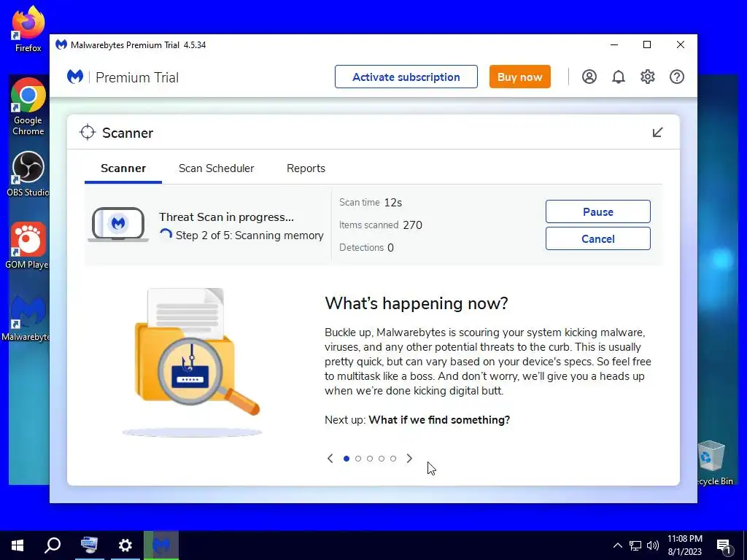Image resolution: width=747 pixels, height=560 pixels.
Task: Open taskbar search magnifier
Action: pyautogui.click(x=53, y=545)
